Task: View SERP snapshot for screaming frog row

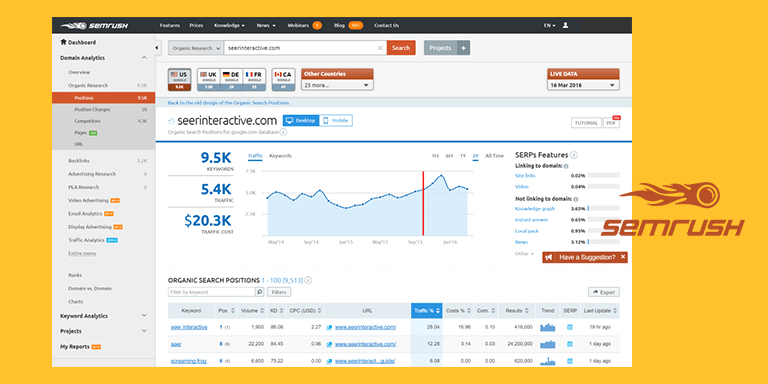Action: pyautogui.click(x=570, y=361)
